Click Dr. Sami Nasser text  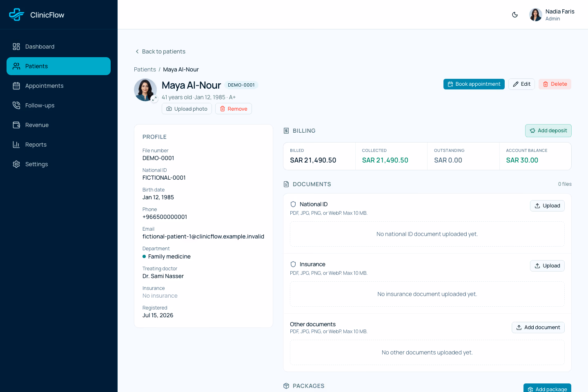[x=163, y=276]
